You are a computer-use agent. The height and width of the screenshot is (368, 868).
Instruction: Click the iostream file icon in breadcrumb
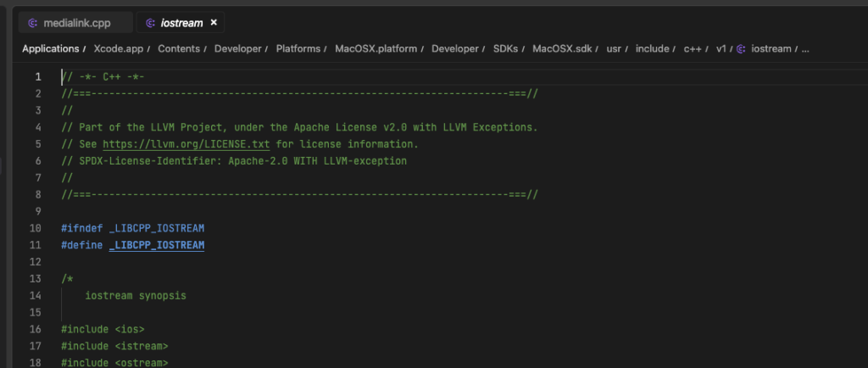click(740, 48)
